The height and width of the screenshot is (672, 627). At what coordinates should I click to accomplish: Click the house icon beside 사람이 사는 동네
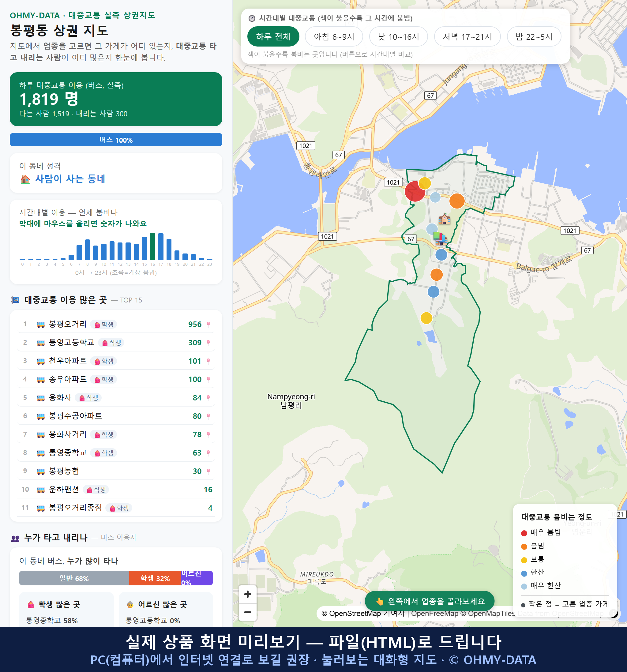coord(25,179)
